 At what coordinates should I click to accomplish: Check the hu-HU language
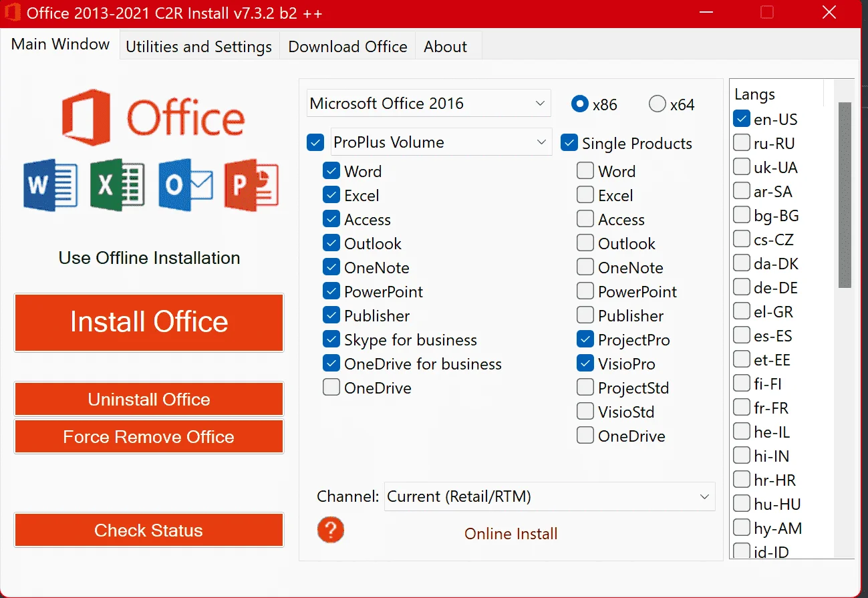[742, 504]
